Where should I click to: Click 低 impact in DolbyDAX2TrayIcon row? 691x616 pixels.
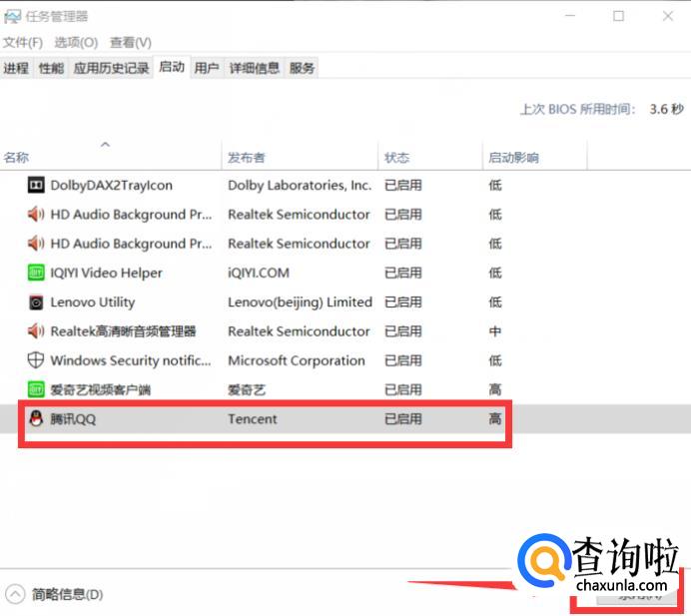(x=495, y=185)
